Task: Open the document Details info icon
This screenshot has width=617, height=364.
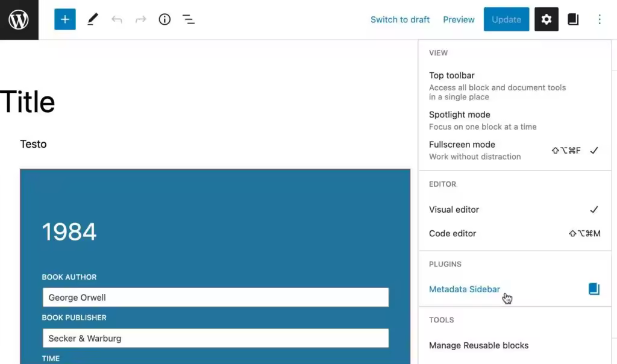Action: coord(164,19)
